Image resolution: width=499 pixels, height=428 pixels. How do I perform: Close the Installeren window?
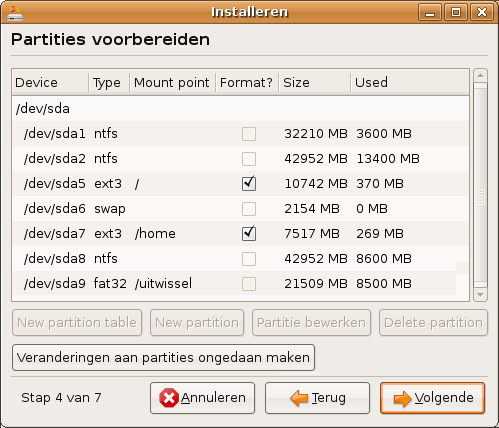pos(482,13)
